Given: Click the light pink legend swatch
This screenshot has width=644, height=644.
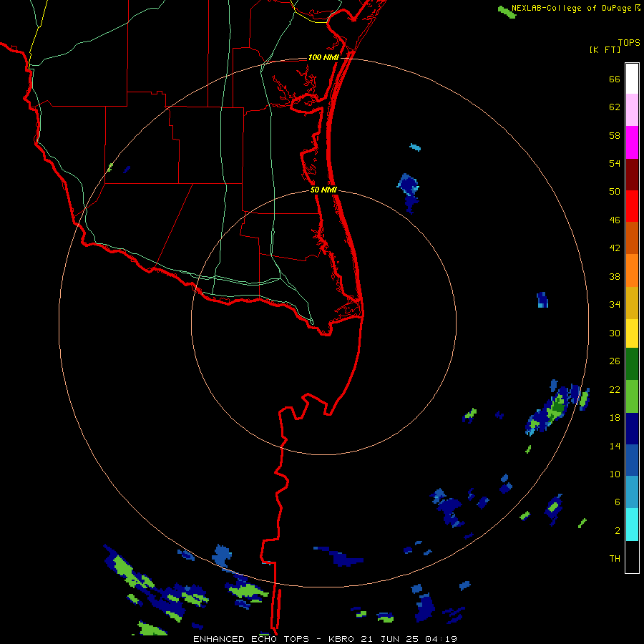Looking at the screenshot, I should click(632, 109).
